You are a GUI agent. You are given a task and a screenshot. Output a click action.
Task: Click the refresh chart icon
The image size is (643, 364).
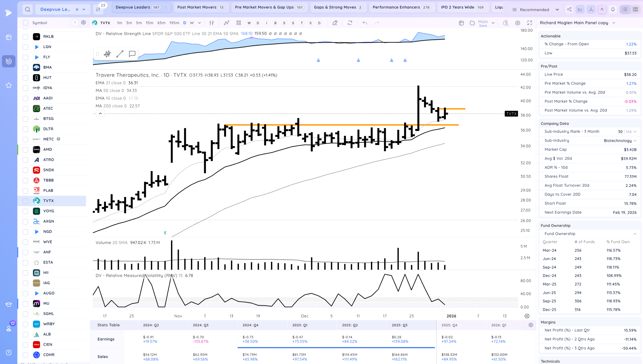[x=350, y=23]
